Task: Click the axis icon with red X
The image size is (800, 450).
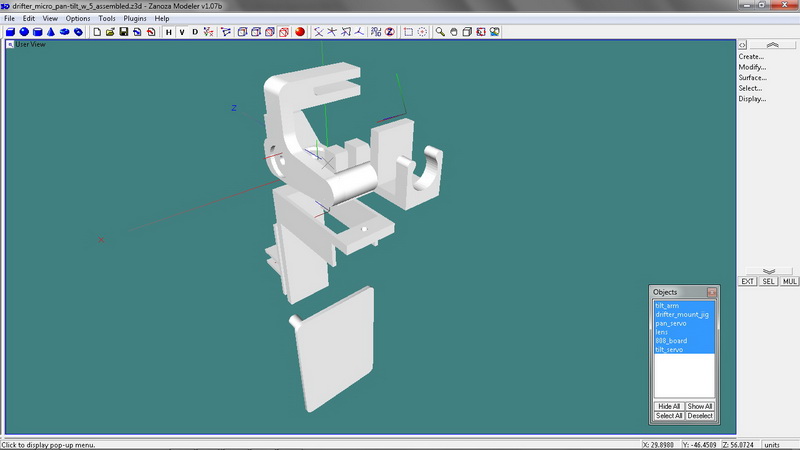Action: [208, 32]
